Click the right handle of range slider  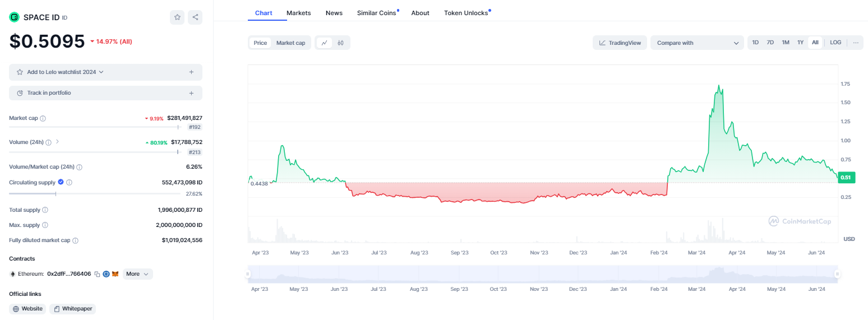[837, 274]
